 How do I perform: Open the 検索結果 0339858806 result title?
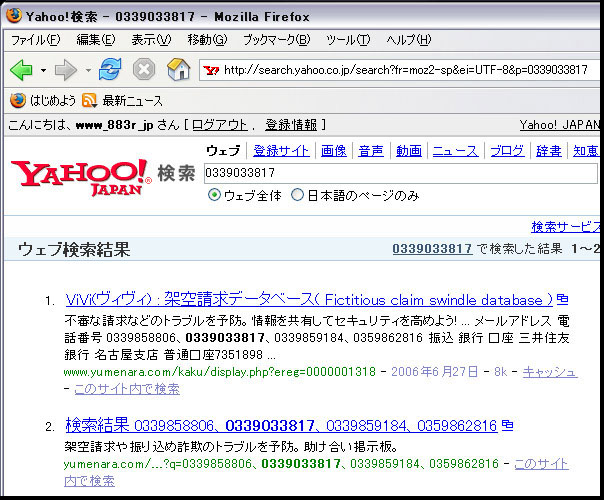click(281, 425)
